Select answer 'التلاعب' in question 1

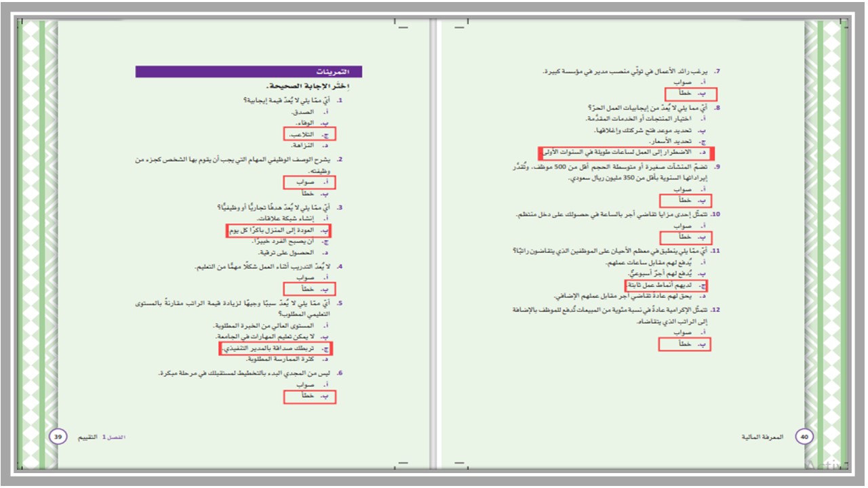309,135
